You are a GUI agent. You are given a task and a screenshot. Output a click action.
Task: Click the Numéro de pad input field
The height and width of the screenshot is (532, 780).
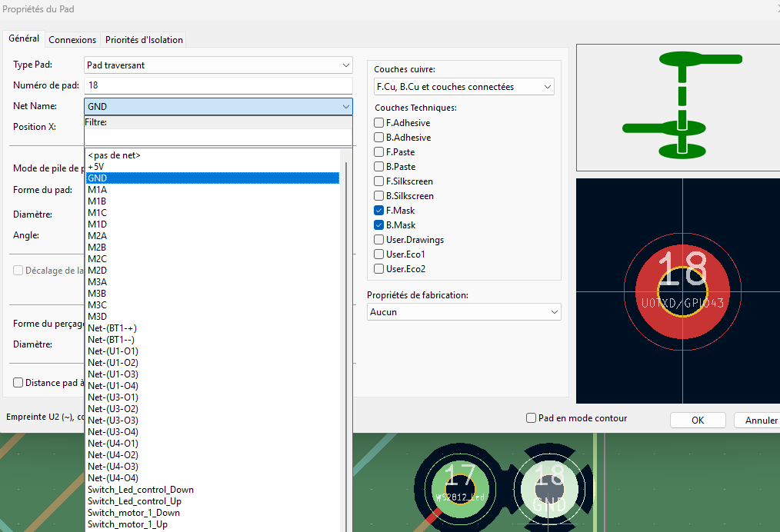218,85
